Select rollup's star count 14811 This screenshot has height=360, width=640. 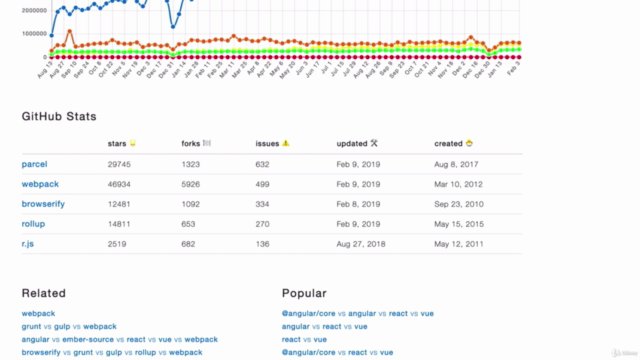119,224
